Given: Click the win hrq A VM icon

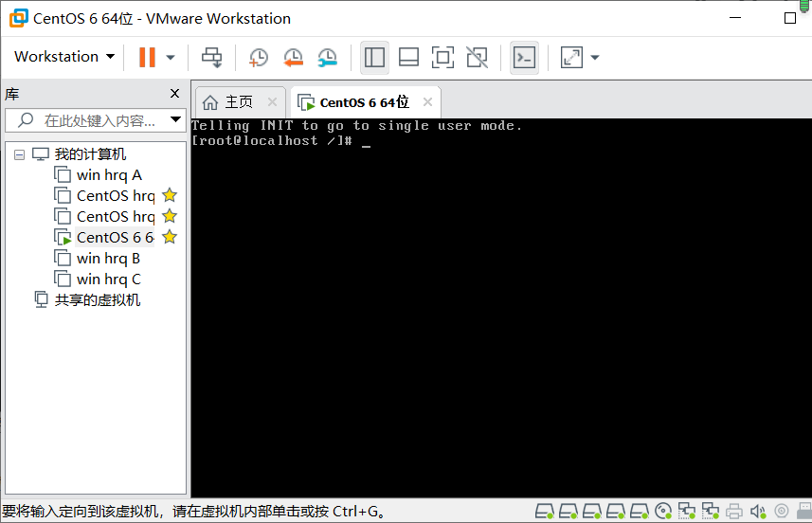Looking at the screenshot, I should tap(63, 175).
